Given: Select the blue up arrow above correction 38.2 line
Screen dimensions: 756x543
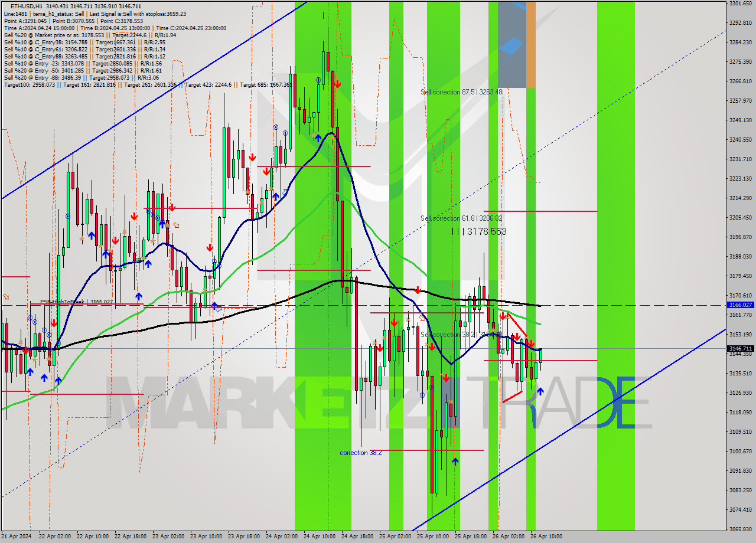Looking at the screenshot, I should (x=455, y=462).
